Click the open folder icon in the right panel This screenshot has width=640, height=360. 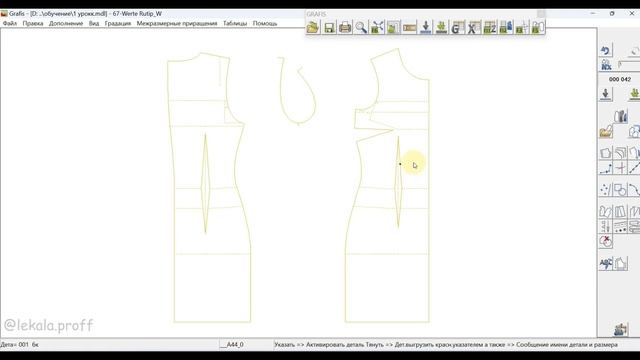click(x=606, y=131)
